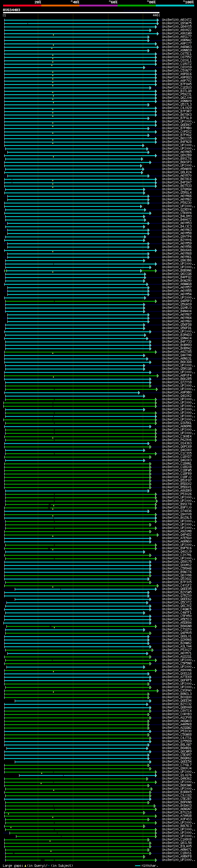
Task: Click the purple ~60% identity legend segment
Action: pos(99,6)
